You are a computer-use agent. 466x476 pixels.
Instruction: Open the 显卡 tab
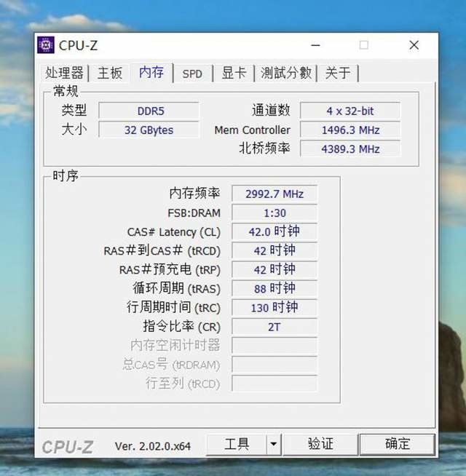click(234, 73)
